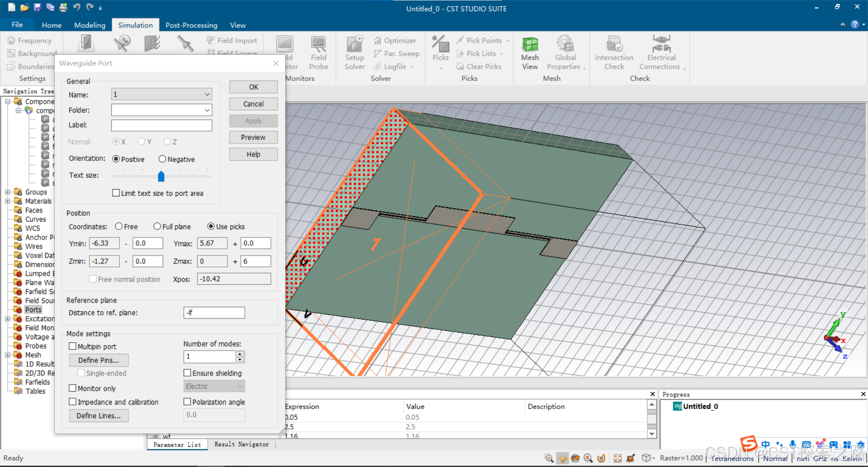Toggle the Polarization angle checkbox
The image size is (868, 467).
[x=187, y=402]
